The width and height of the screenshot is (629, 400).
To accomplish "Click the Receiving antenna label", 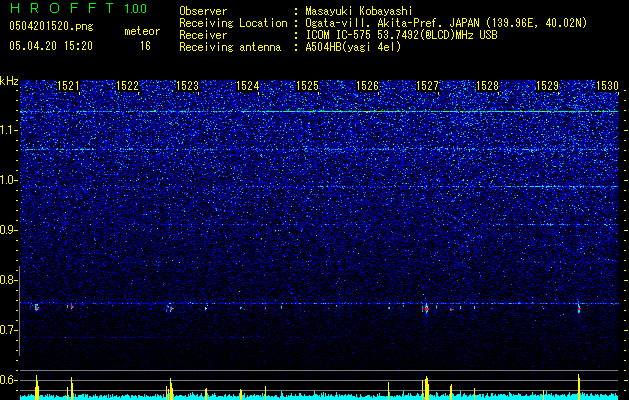I will pos(230,47).
